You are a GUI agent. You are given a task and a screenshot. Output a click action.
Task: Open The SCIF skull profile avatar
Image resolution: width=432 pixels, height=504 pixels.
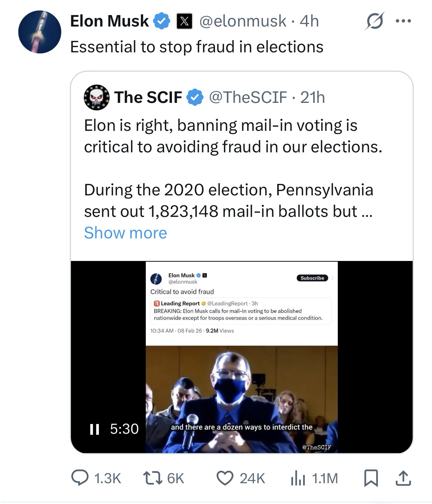96,97
